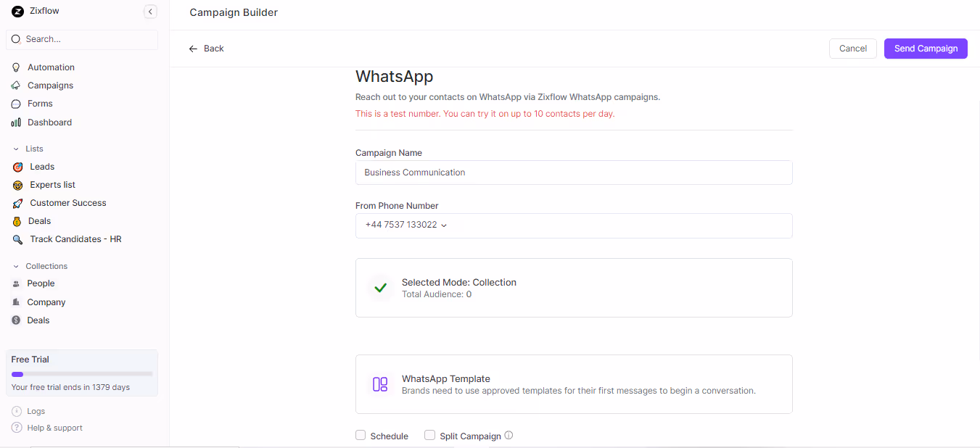
Task: Click the Help & support question icon
Action: [x=17, y=428]
